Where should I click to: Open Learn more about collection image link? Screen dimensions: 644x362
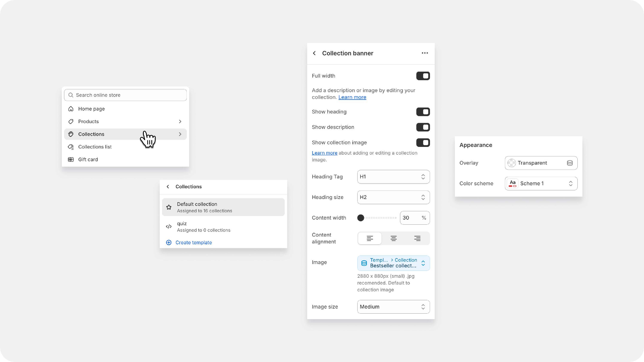325,153
